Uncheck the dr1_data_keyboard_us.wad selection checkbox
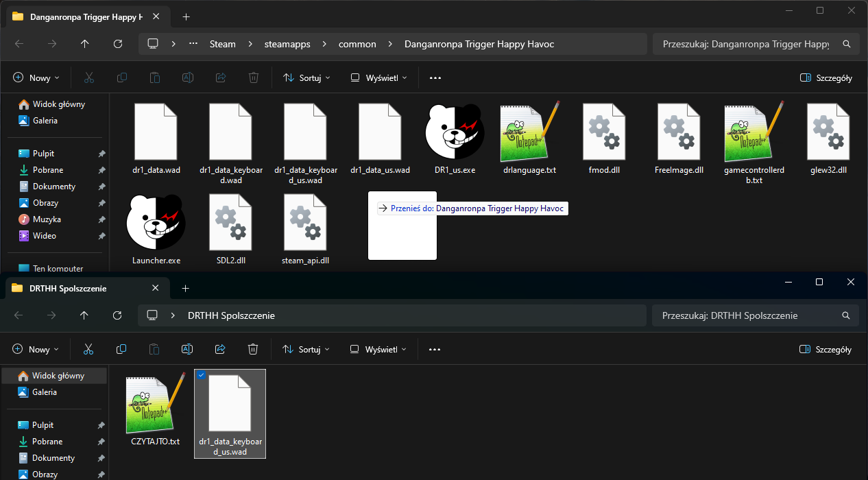 click(200, 375)
